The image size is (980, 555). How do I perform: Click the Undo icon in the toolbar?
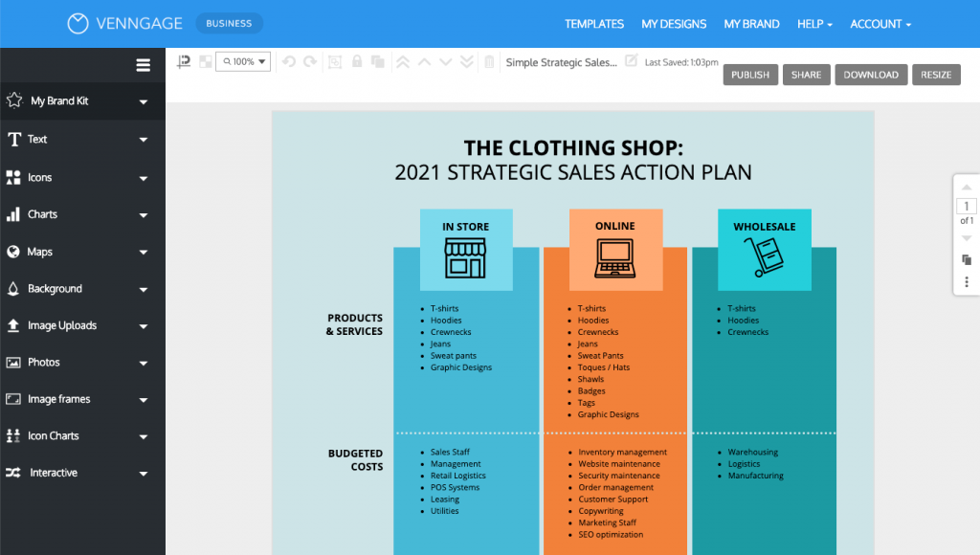click(x=288, y=61)
